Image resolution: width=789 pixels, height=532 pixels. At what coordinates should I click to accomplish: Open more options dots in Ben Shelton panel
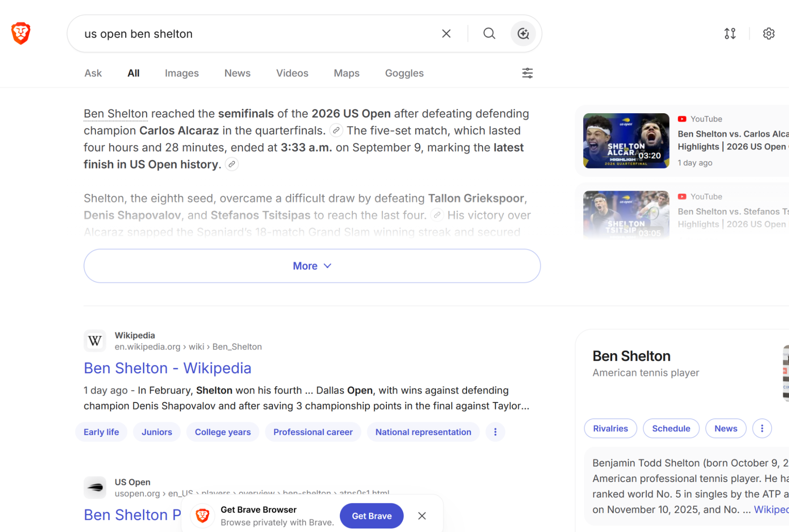pos(762,428)
